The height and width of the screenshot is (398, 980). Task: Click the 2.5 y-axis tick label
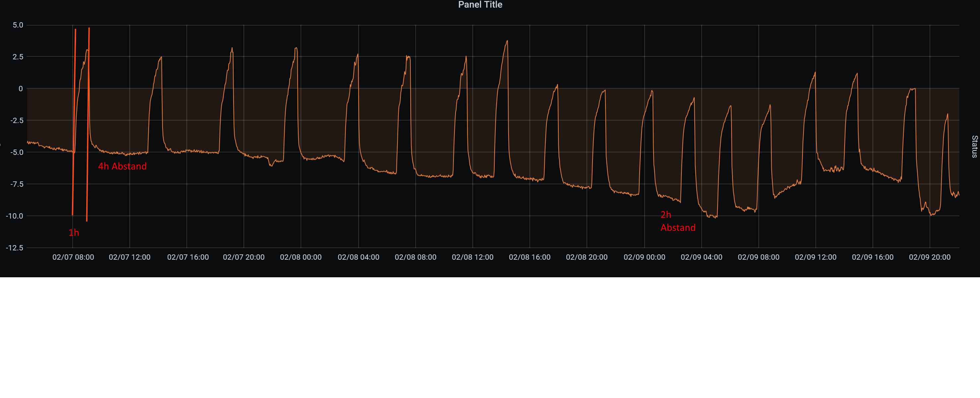tap(18, 57)
